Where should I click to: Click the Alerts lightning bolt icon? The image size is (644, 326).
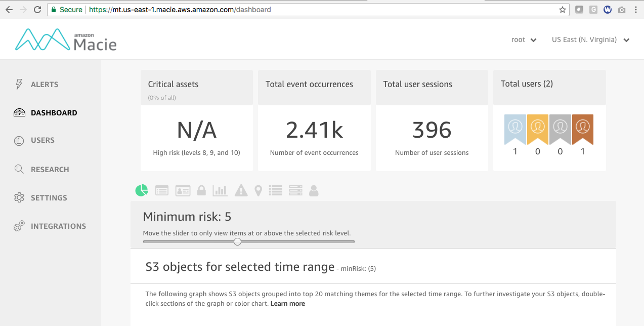19,84
